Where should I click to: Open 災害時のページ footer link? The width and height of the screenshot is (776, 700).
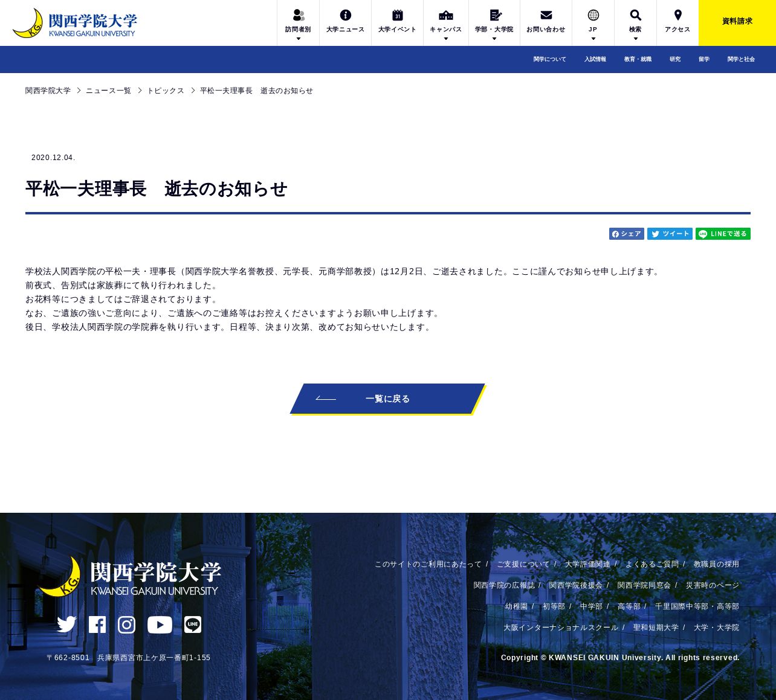[x=713, y=585]
